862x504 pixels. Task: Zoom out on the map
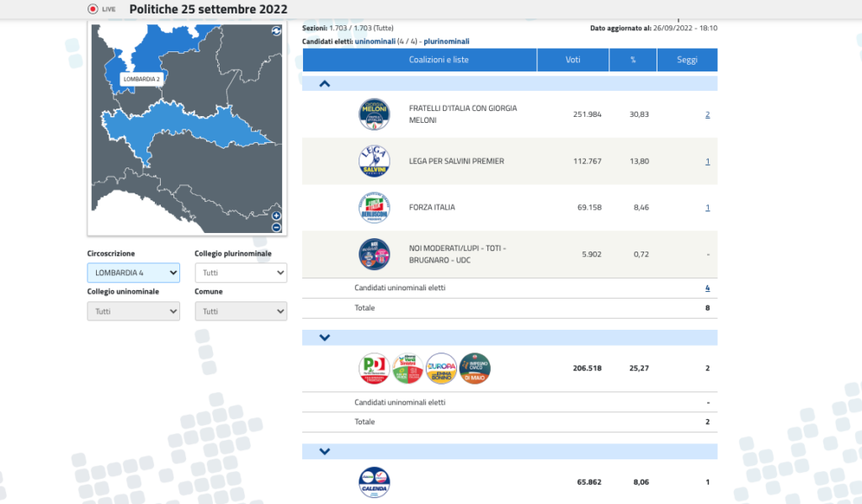coord(276,227)
